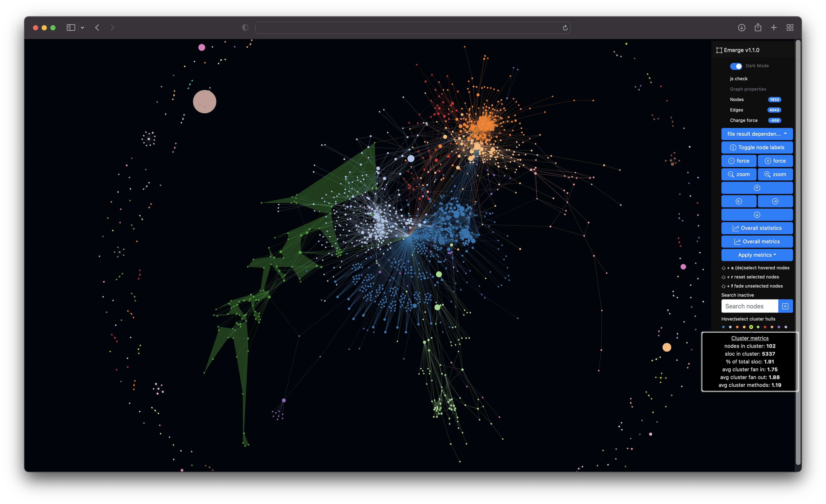Open the file result dependency graph dropdown

point(757,134)
